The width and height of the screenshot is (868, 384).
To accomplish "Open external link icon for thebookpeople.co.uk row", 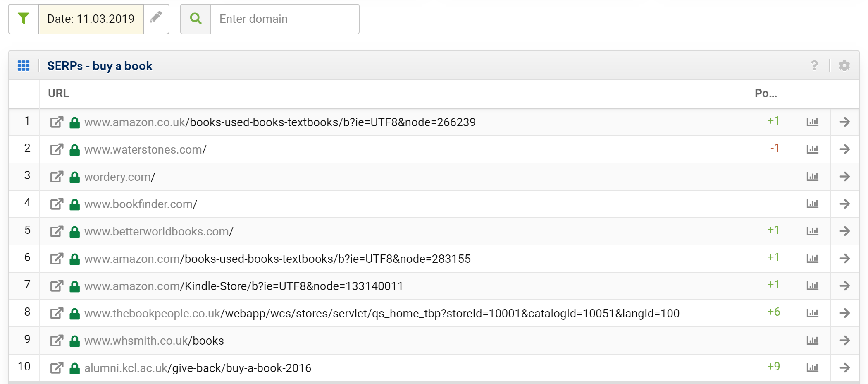I will pos(57,313).
